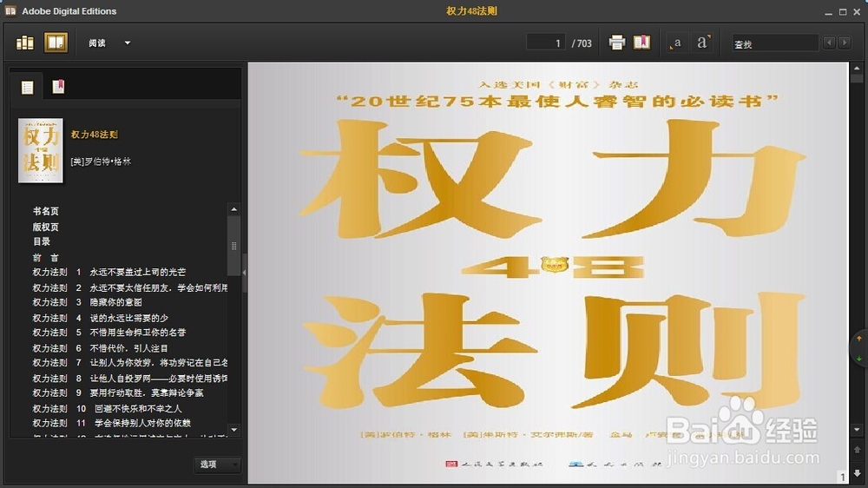This screenshot has width=868, height=488.
Task: Click the book title 权力48法则 in panel
Action: [x=94, y=135]
